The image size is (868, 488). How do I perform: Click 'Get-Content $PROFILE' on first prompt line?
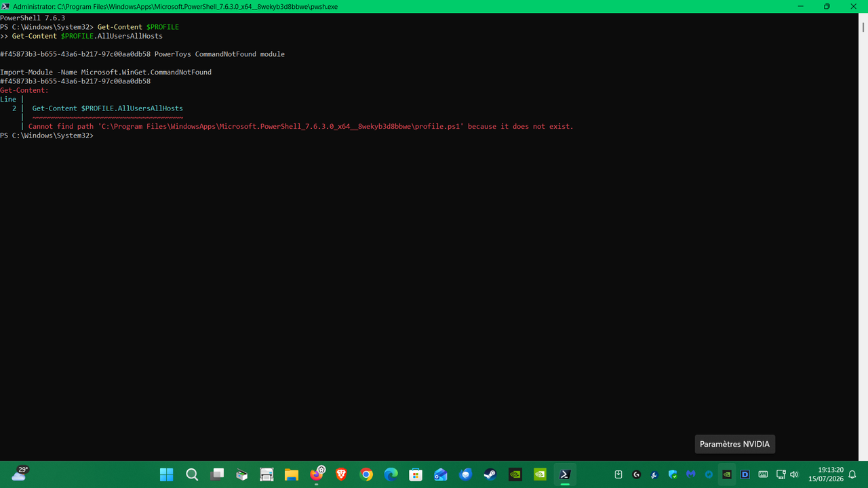coord(138,26)
